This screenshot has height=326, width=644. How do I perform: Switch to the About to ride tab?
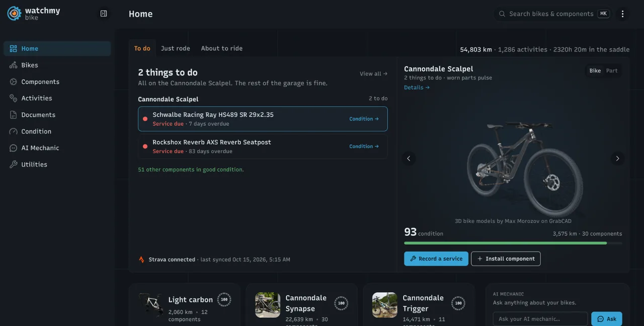point(222,48)
